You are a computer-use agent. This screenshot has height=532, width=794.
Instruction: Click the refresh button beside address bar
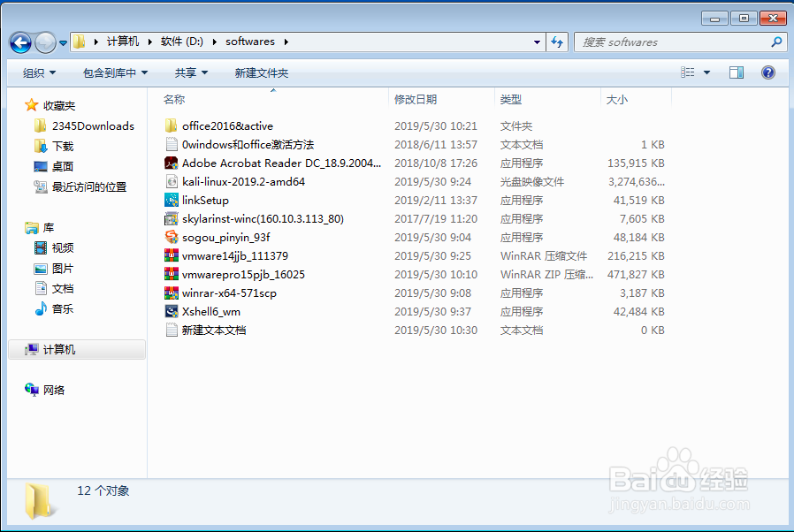click(557, 42)
